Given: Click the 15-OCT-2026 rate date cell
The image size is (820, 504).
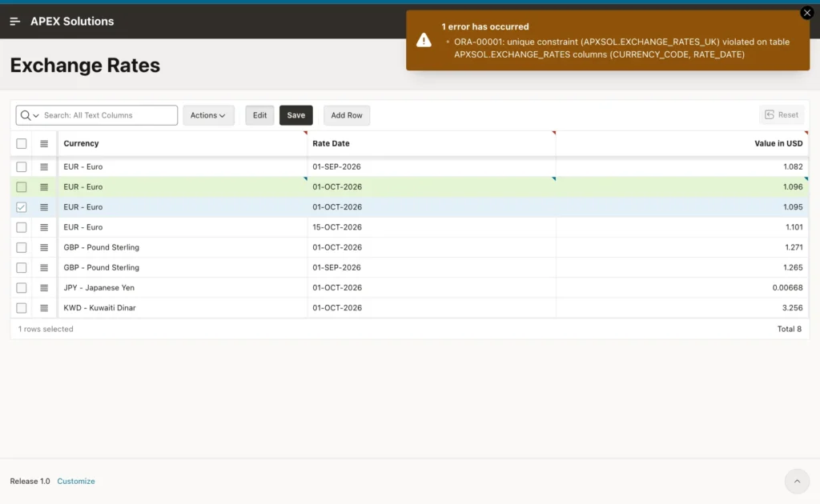Looking at the screenshot, I should pyautogui.click(x=432, y=228).
